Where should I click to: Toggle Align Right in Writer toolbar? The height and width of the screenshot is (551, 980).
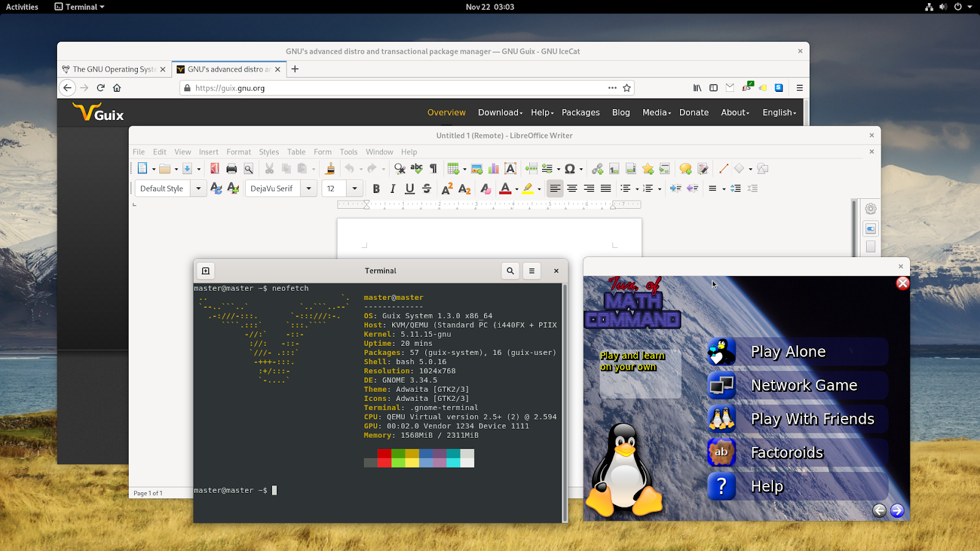(589, 189)
